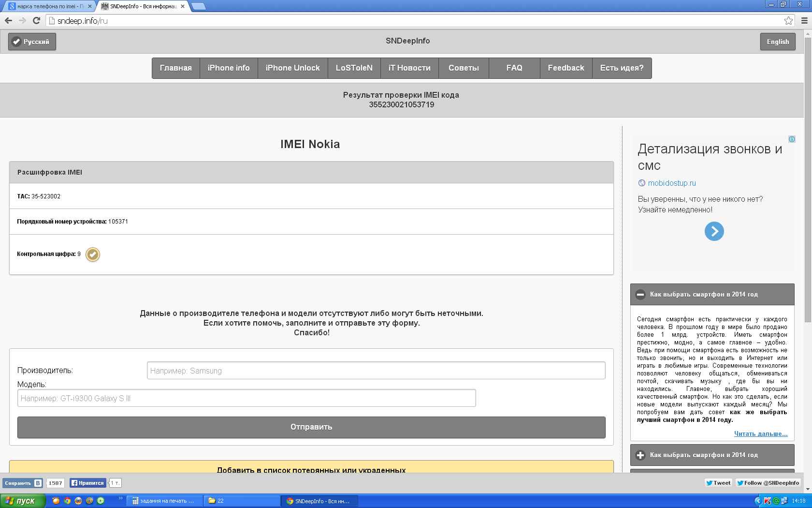This screenshot has height=508, width=812.
Task: Collapse the first smartphone 2014 article
Action: tap(640, 295)
